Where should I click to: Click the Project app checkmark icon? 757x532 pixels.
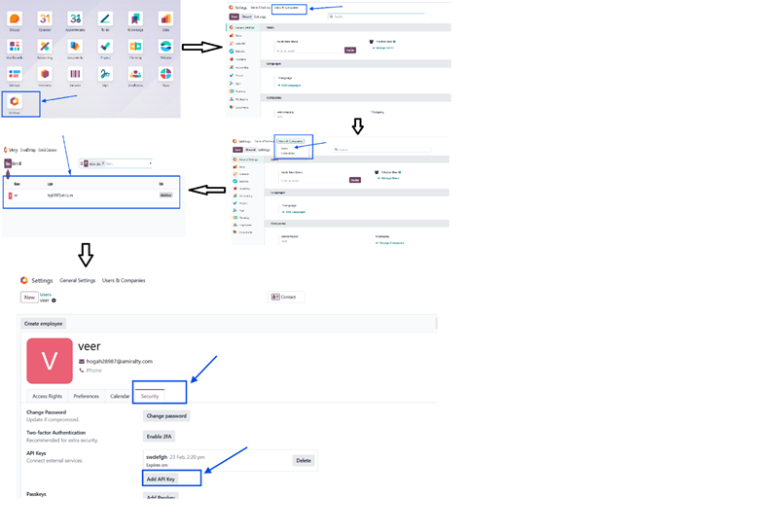click(105, 47)
